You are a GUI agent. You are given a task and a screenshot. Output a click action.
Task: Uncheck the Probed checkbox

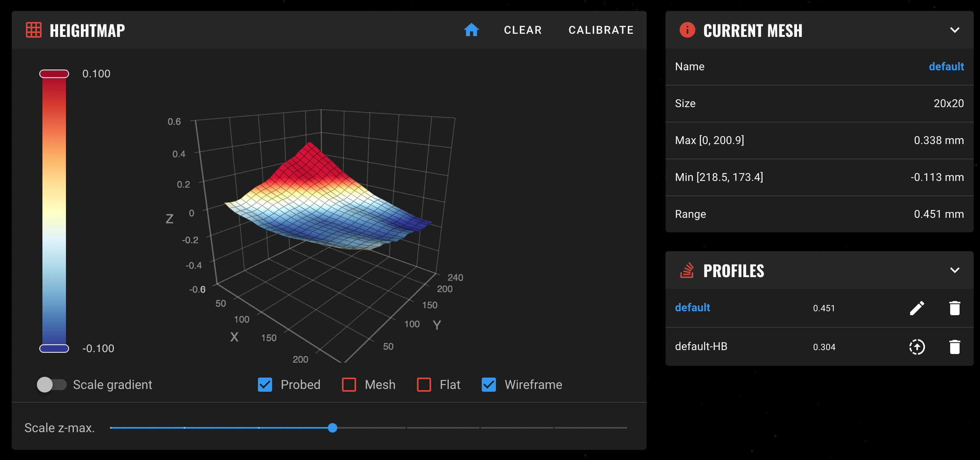(x=265, y=385)
